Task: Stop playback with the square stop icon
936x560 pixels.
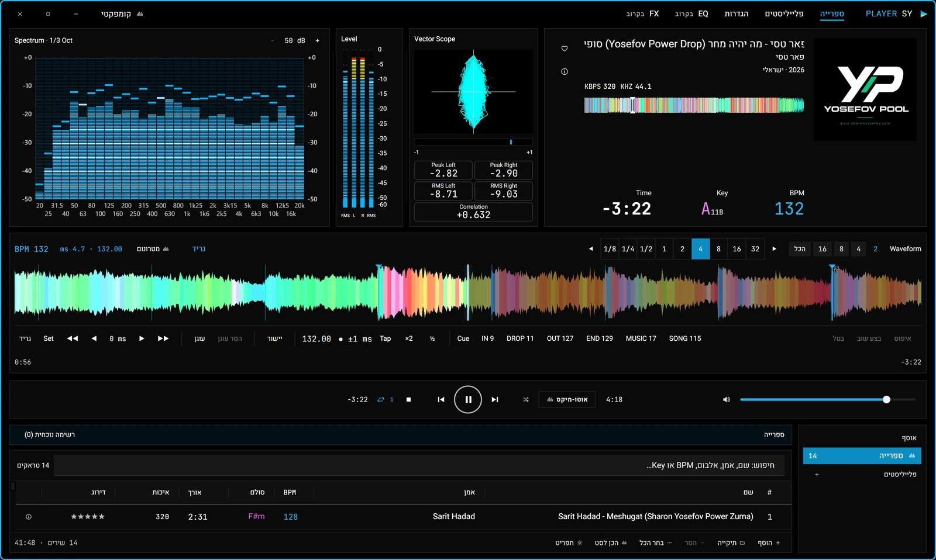Action: pyautogui.click(x=408, y=400)
